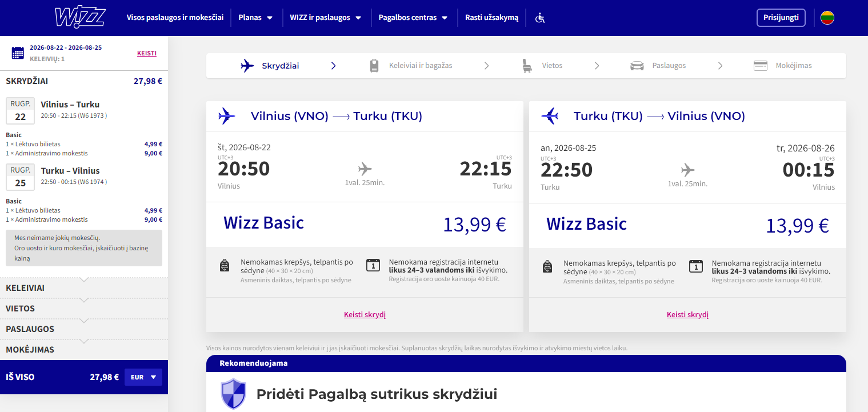This screenshot has width=868, height=412.
Task: Click backpack icon in Turku–Vilnius card
Action: click(x=547, y=266)
